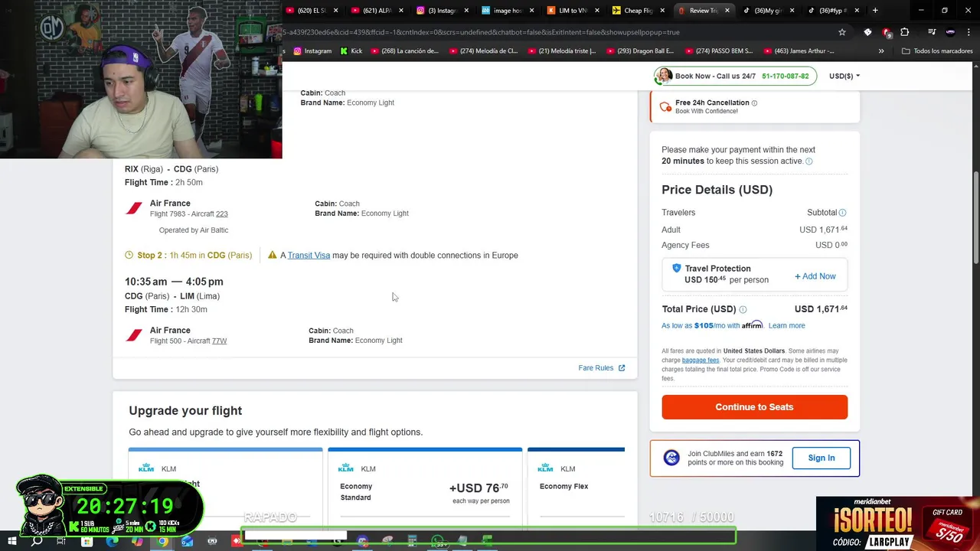This screenshot has width=980, height=551.
Task: Open a new browser tab
Action: [x=875, y=10]
